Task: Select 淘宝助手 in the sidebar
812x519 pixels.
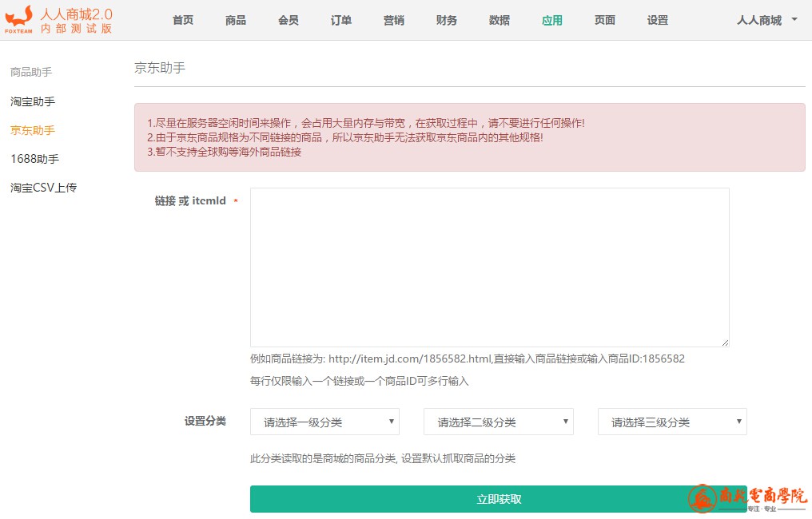Action: click(x=33, y=101)
